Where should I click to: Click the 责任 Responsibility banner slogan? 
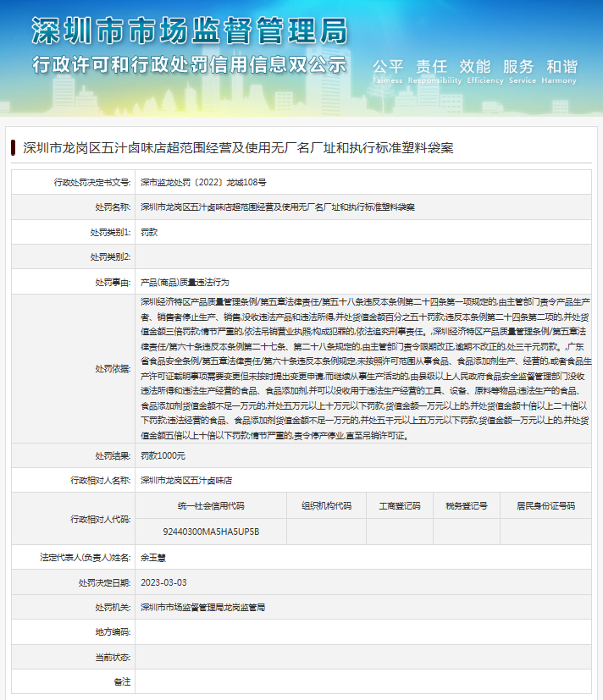[x=434, y=71]
